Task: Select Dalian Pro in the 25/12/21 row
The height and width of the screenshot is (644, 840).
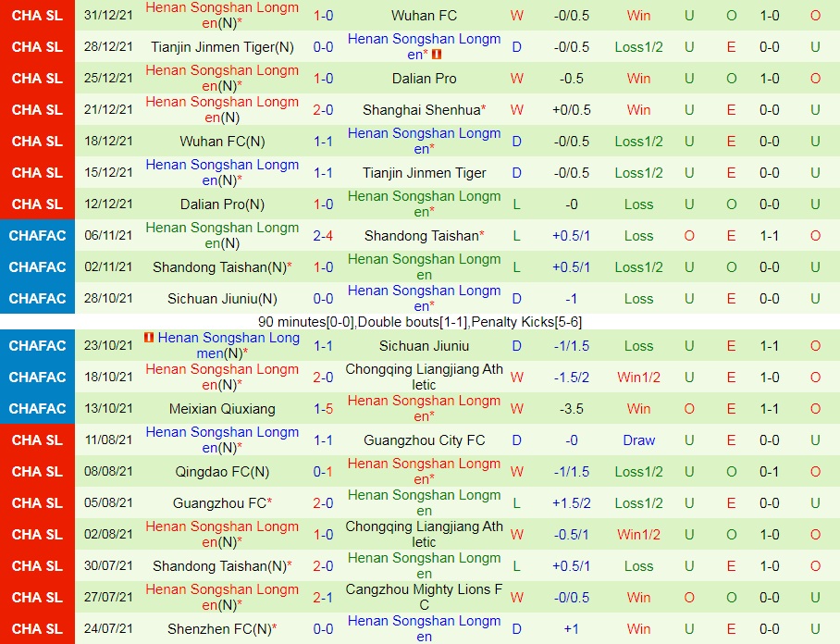Action: tap(424, 79)
